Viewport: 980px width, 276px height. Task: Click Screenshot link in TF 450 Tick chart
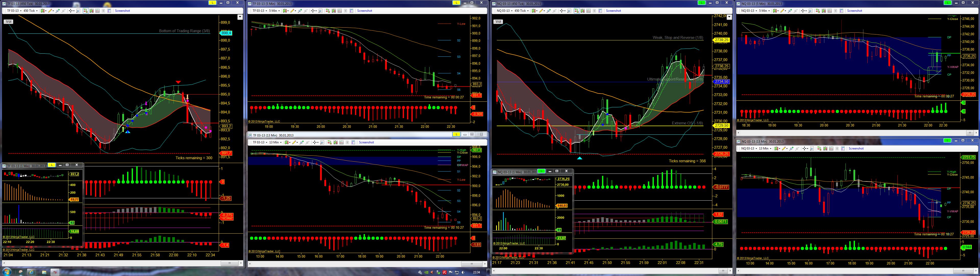pyautogui.click(x=122, y=11)
